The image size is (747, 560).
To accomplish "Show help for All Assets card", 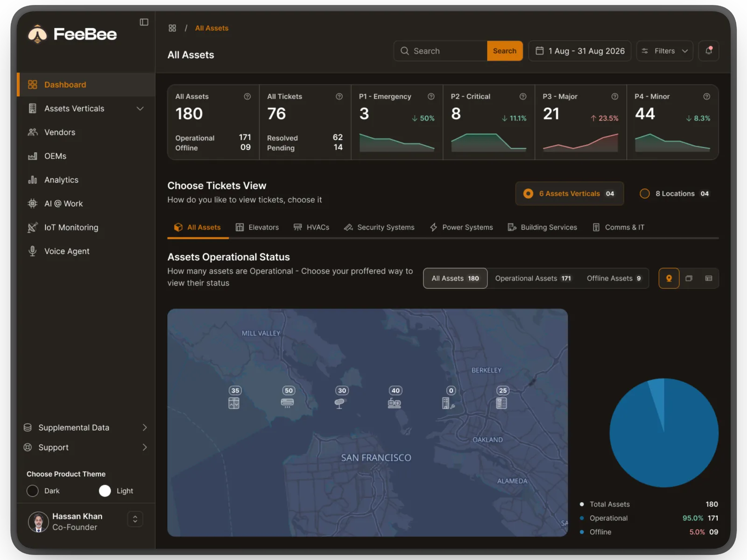I will point(247,97).
